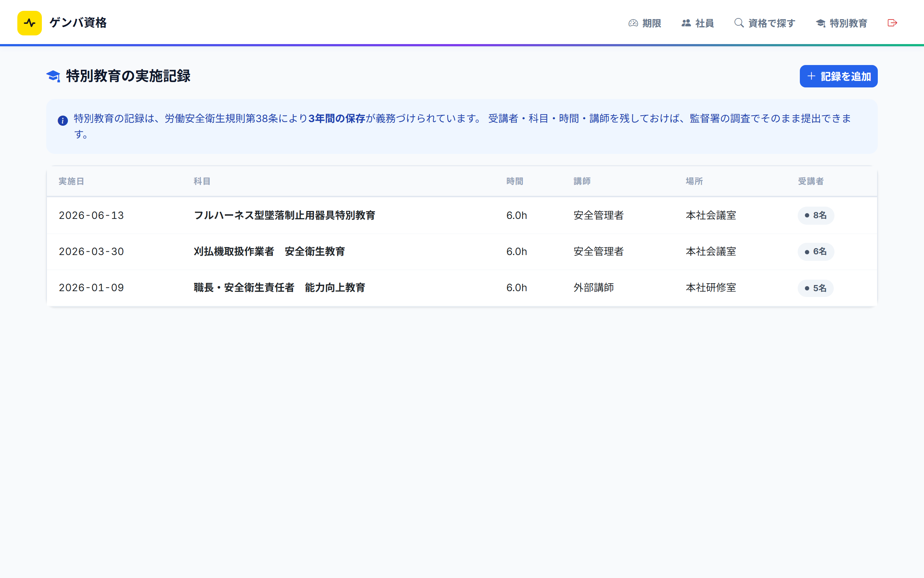
Task: Open the 資格で探す menu item
Action: pos(765,23)
